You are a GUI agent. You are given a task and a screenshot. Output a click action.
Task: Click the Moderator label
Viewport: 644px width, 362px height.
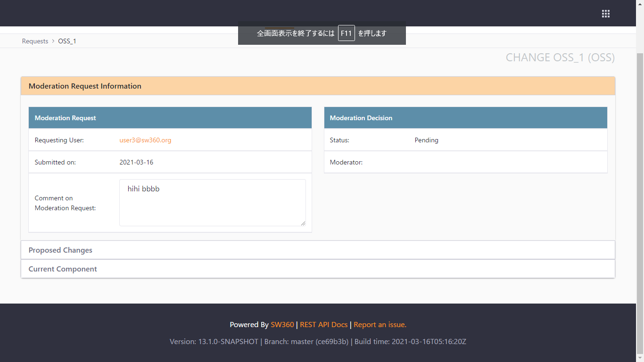[x=346, y=162]
